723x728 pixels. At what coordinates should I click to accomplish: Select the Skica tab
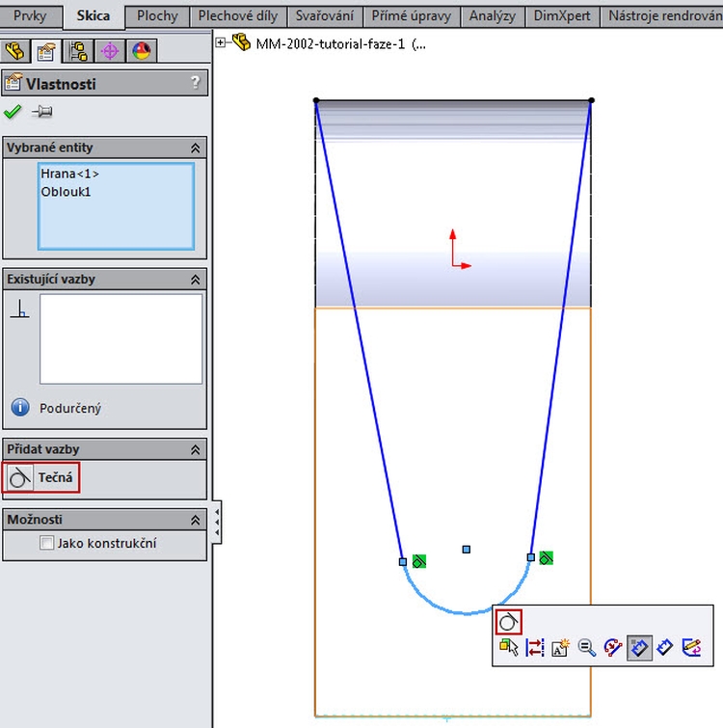pyautogui.click(x=94, y=15)
